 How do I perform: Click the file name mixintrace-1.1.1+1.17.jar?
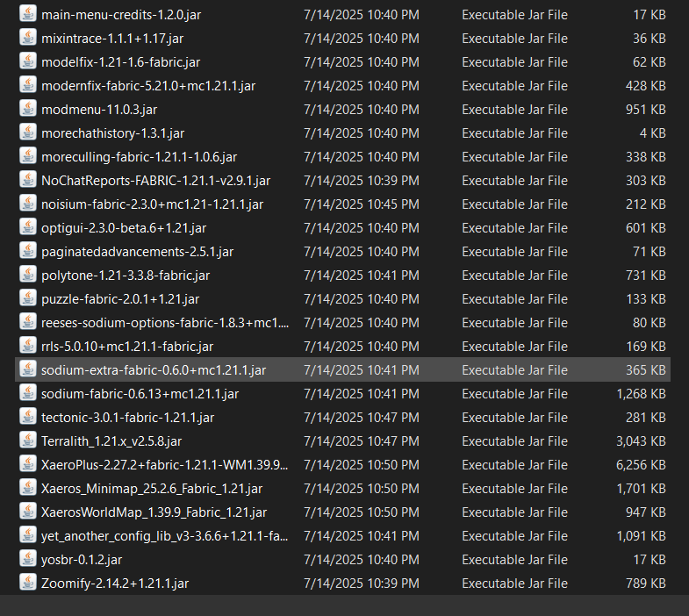(x=112, y=39)
